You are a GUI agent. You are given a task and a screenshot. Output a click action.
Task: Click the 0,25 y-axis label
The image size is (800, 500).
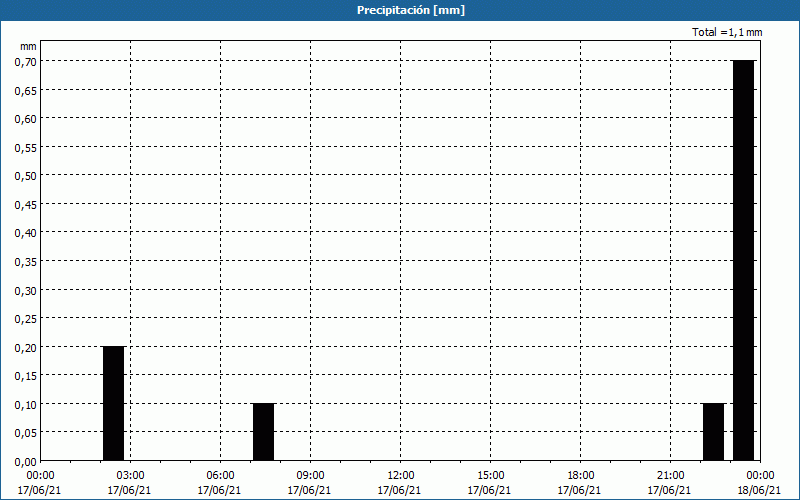point(25,319)
